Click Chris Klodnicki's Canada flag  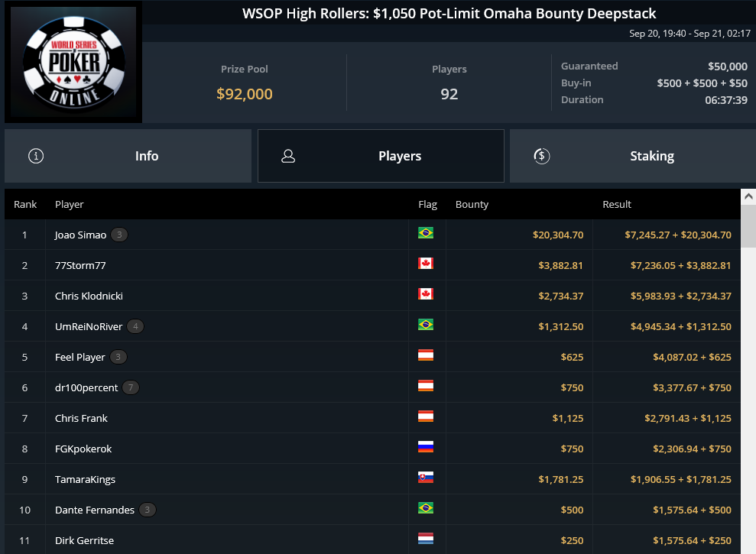coord(426,293)
